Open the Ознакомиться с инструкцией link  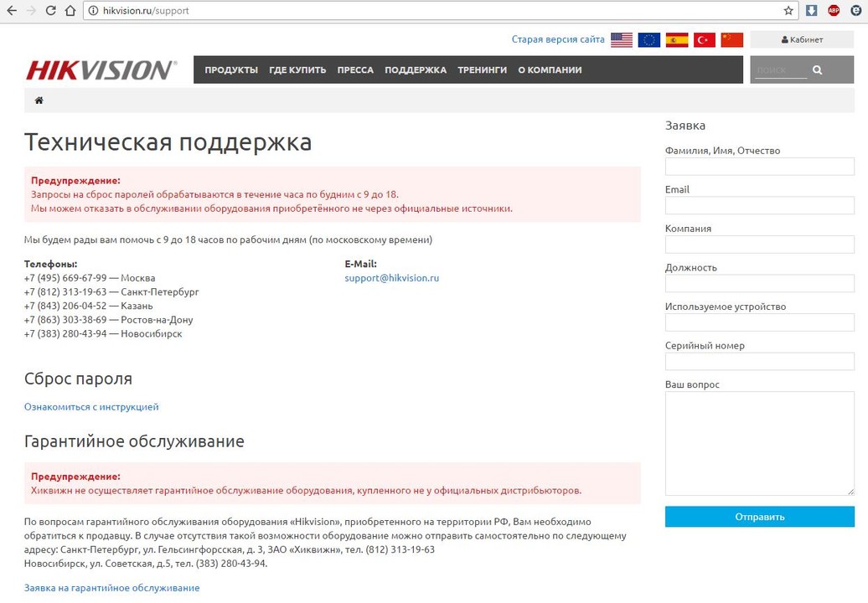[91, 407]
